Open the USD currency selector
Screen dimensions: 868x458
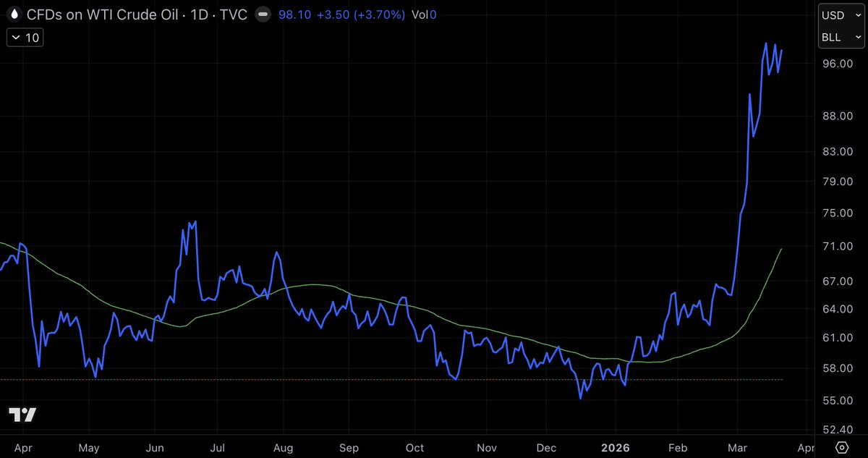click(840, 16)
